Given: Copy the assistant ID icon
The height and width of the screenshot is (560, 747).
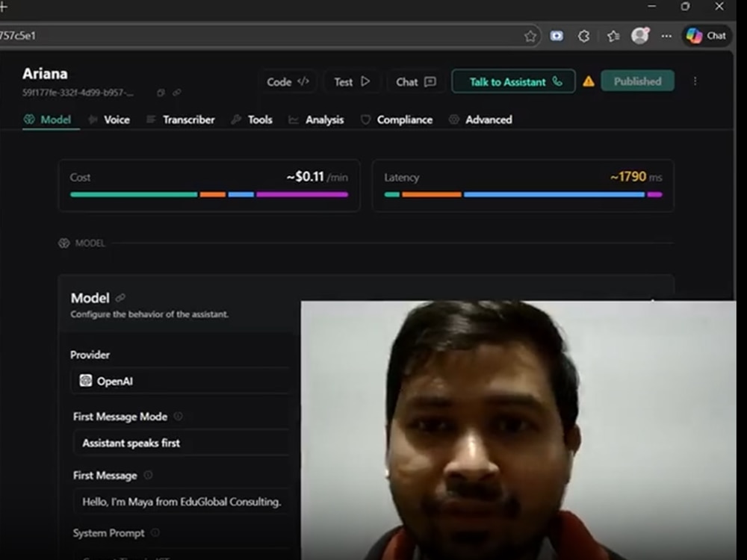Looking at the screenshot, I should [x=161, y=93].
